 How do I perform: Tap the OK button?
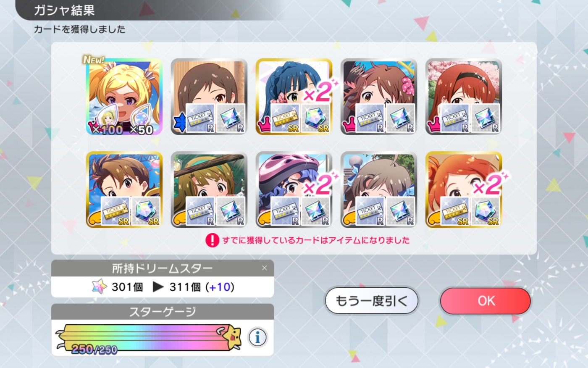[486, 301]
